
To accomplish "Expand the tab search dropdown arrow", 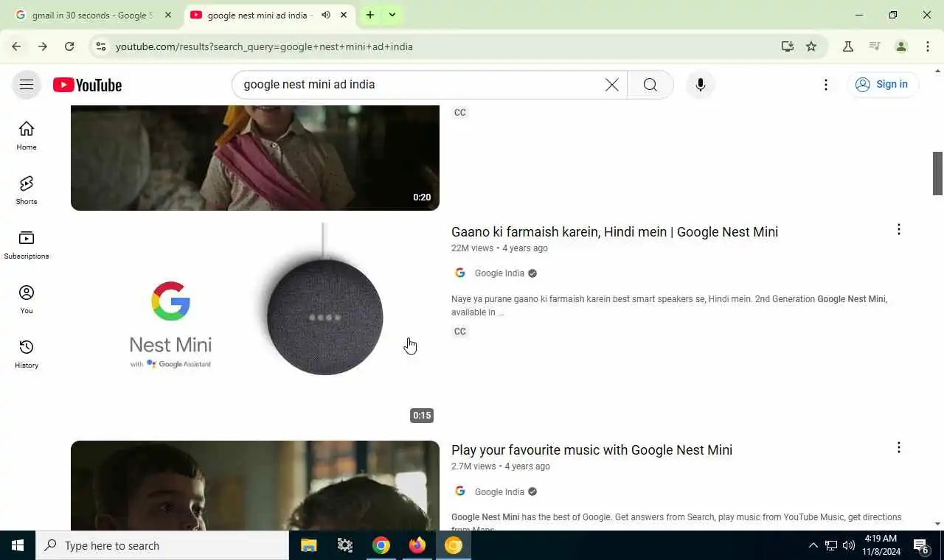I will point(392,15).
